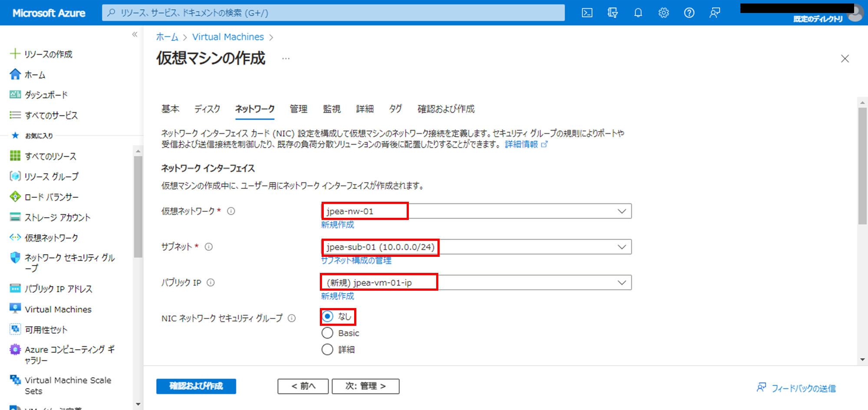Select the なし radio button
Image resolution: width=868 pixels, height=410 pixels.
(x=328, y=316)
